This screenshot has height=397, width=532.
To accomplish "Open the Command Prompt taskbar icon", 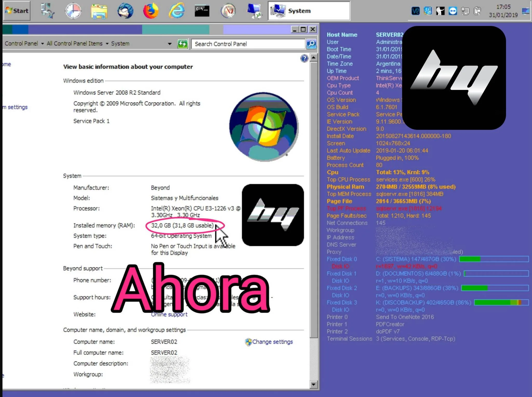I will point(202,11).
